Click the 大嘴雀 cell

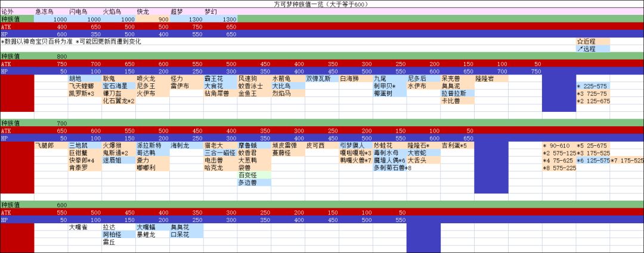pos(85,227)
